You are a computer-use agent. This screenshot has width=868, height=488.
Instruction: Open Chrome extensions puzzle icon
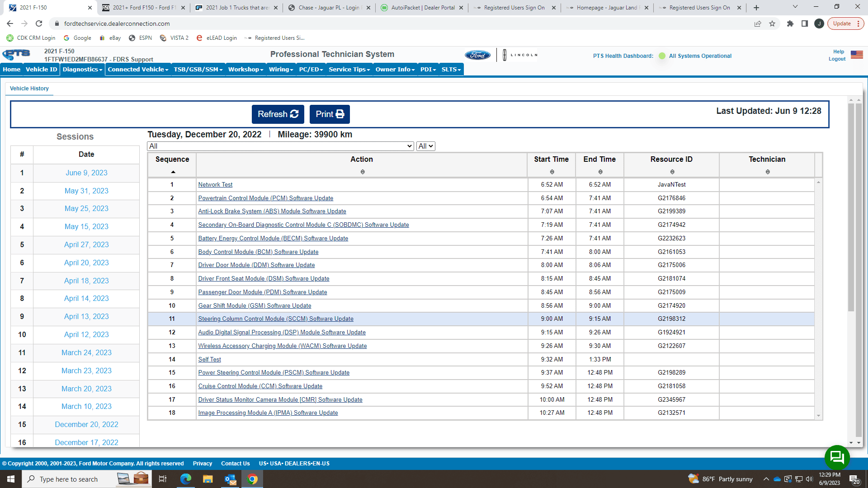point(790,23)
